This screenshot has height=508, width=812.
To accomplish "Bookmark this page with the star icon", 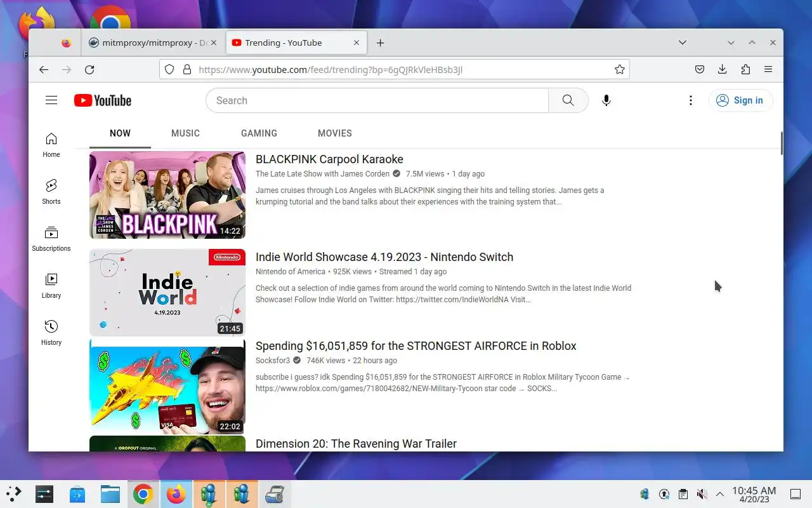I will click(620, 70).
